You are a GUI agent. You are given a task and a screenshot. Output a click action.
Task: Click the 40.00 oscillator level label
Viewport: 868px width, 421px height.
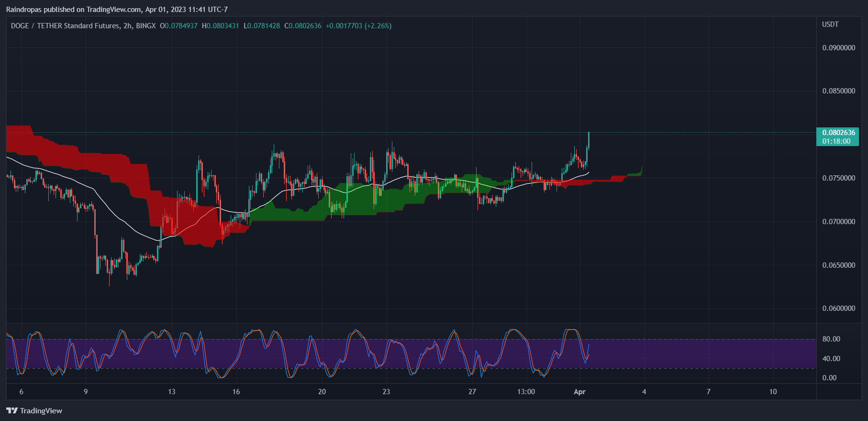[x=831, y=359]
